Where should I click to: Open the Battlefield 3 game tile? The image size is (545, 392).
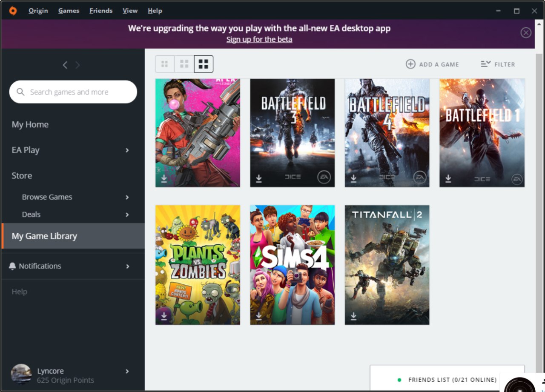pos(293,133)
